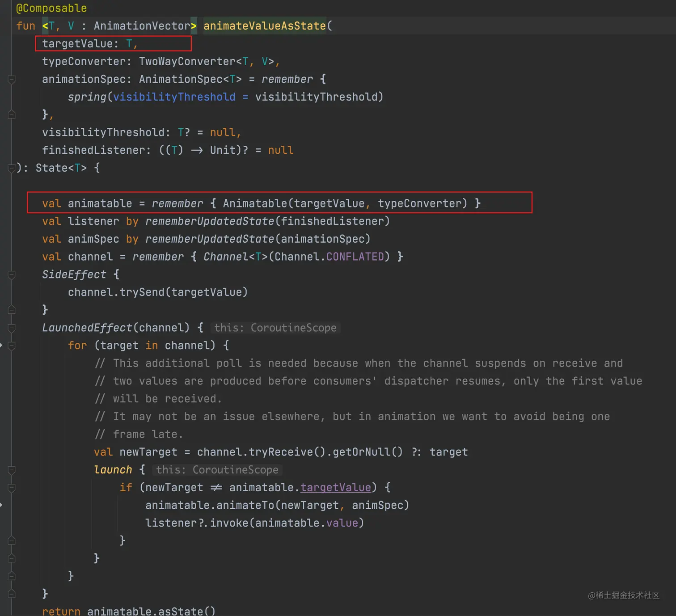The width and height of the screenshot is (676, 616).
Task: Click 'val animatable' variable declaration name
Action: (x=100, y=203)
